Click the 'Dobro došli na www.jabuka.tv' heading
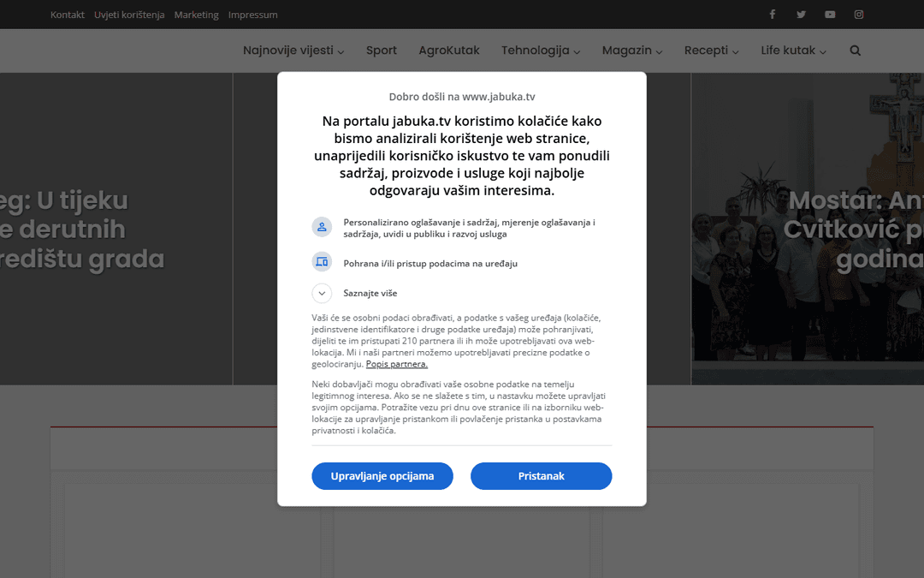Image resolution: width=924 pixels, height=578 pixels. pos(462,97)
